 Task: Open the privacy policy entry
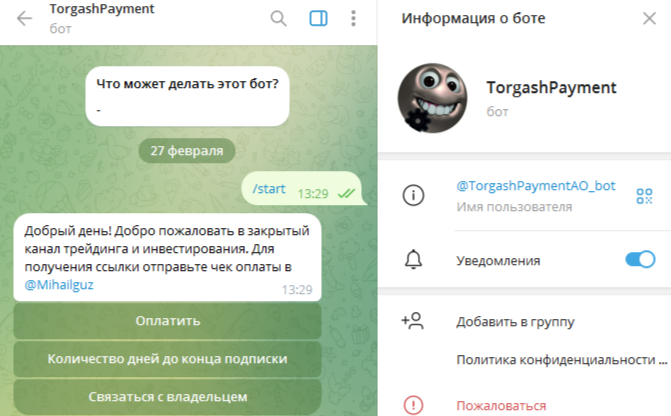pyautogui.click(x=561, y=360)
